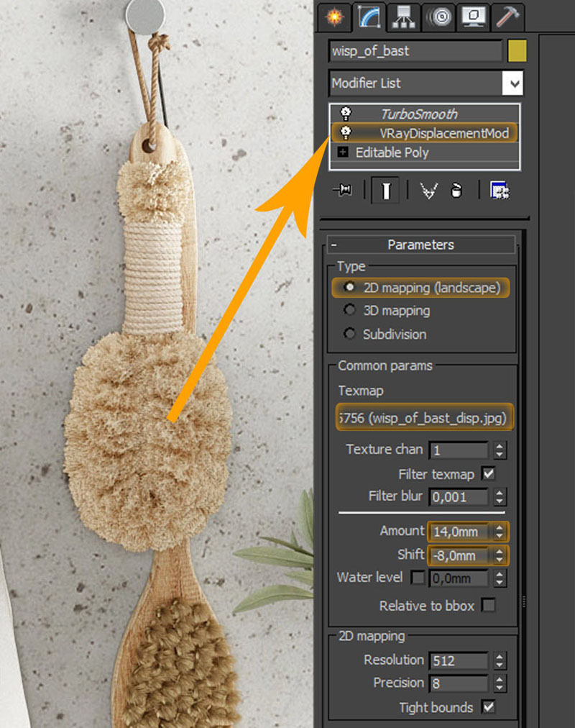The image size is (575, 728).
Task: Open the Create panel tab
Action: (x=333, y=17)
